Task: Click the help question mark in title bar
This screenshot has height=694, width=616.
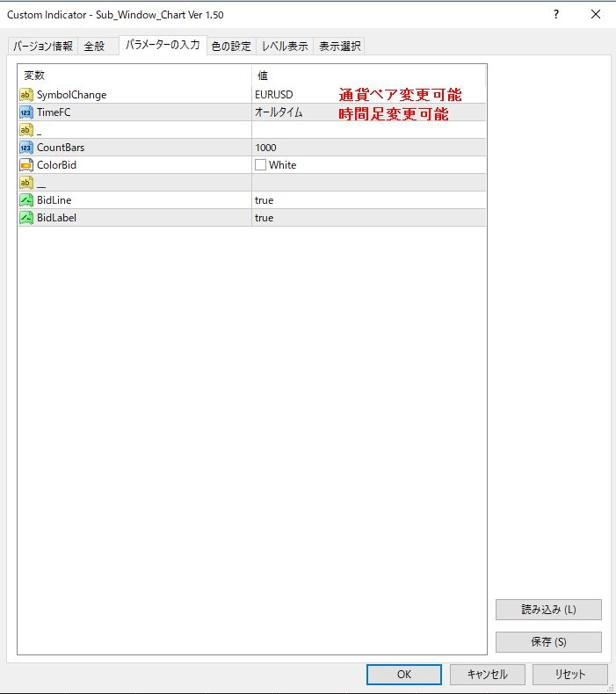Action: point(556,14)
